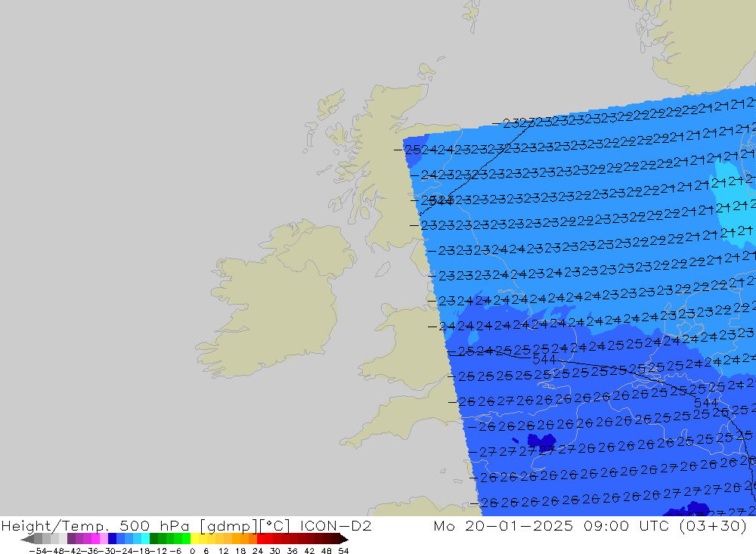Click the '[gdmp][°C]' unit label
The image size is (756, 554).
click(244, 525)
